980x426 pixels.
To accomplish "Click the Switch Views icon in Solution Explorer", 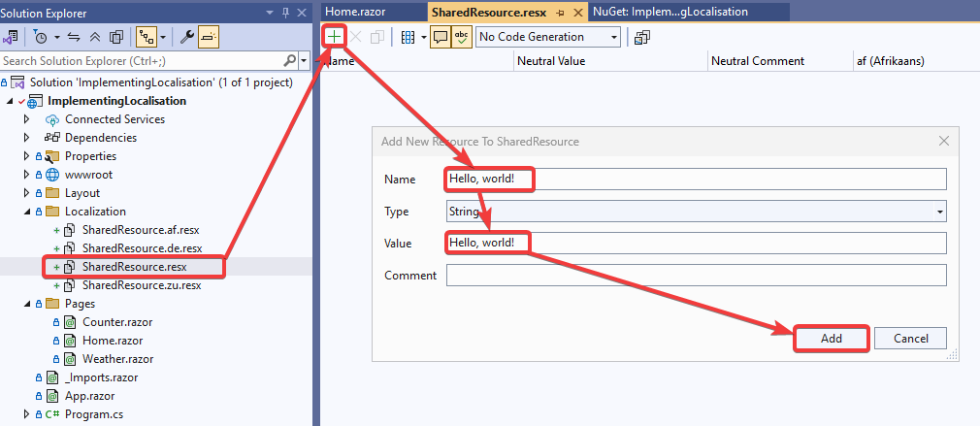I will coord(12,37).
